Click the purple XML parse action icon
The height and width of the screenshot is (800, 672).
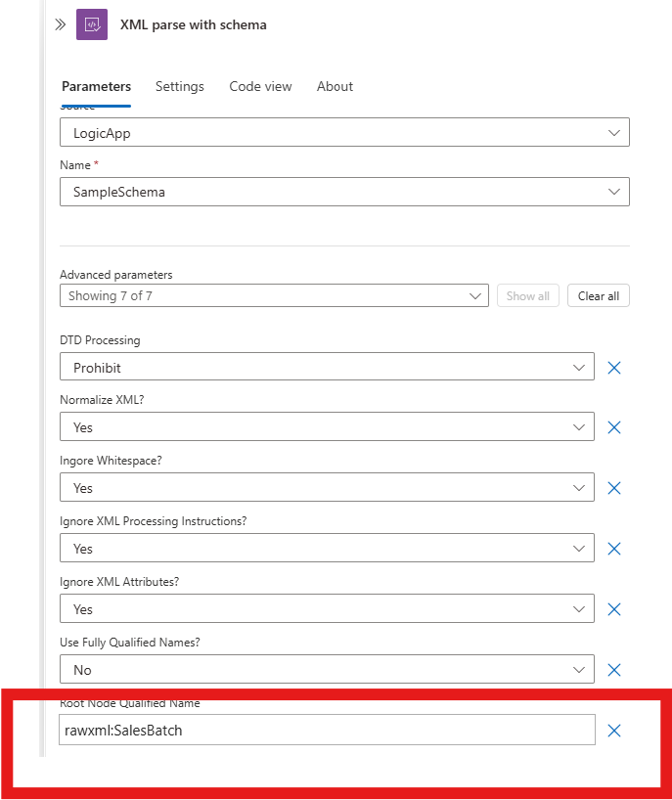click(x=92, y=24)
